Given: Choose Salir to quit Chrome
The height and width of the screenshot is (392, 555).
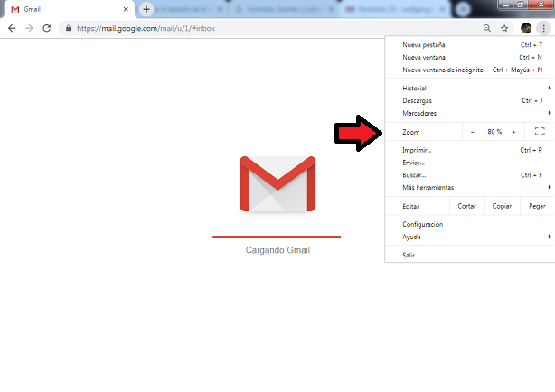Looking at the screenshot, I should point(470,255).
